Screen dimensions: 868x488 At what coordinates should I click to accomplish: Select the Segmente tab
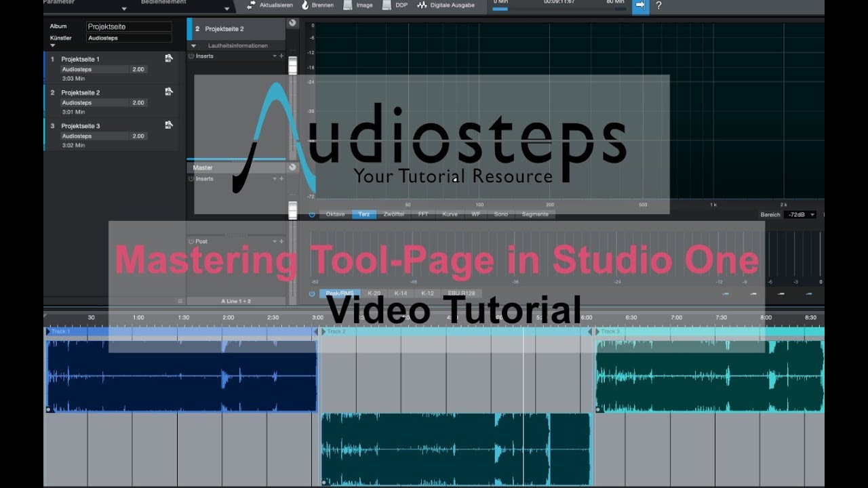(535, 214)
